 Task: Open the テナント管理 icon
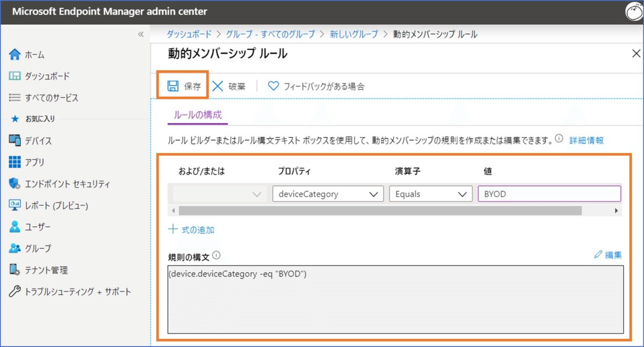pyautogui.click(x=15, y=270)
